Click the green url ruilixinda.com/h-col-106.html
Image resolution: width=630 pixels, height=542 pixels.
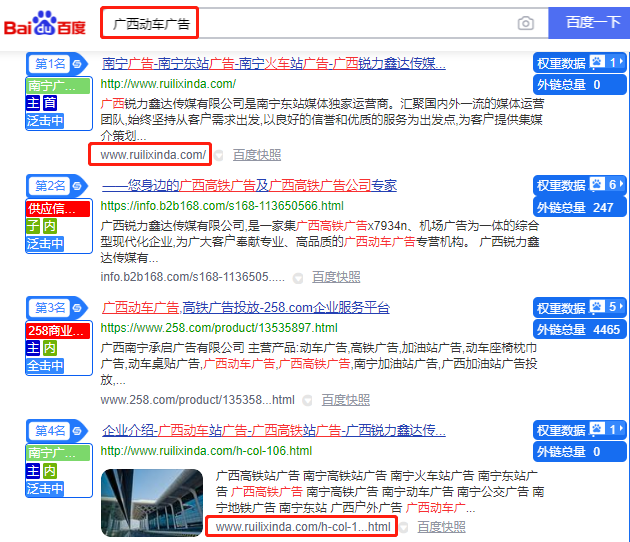(206, 451)
